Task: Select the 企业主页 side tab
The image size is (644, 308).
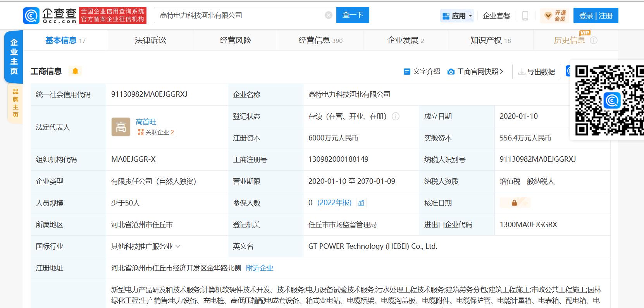Action: (x=14, y=57)
